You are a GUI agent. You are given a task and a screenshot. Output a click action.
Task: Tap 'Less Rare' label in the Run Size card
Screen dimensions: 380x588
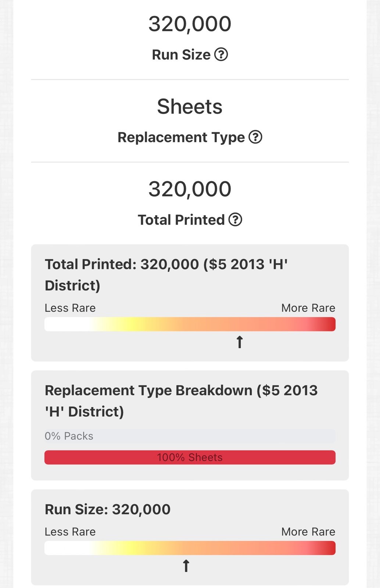[x=70, y=531]
